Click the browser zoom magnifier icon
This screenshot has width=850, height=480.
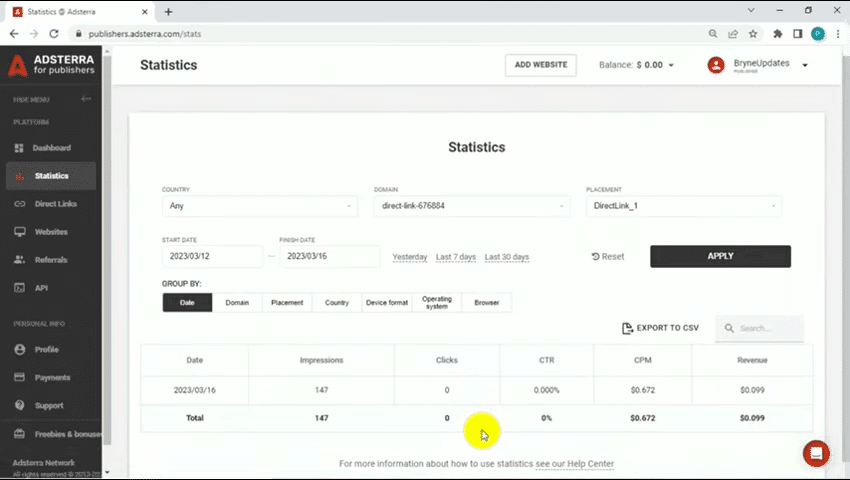tap(713, 34)
